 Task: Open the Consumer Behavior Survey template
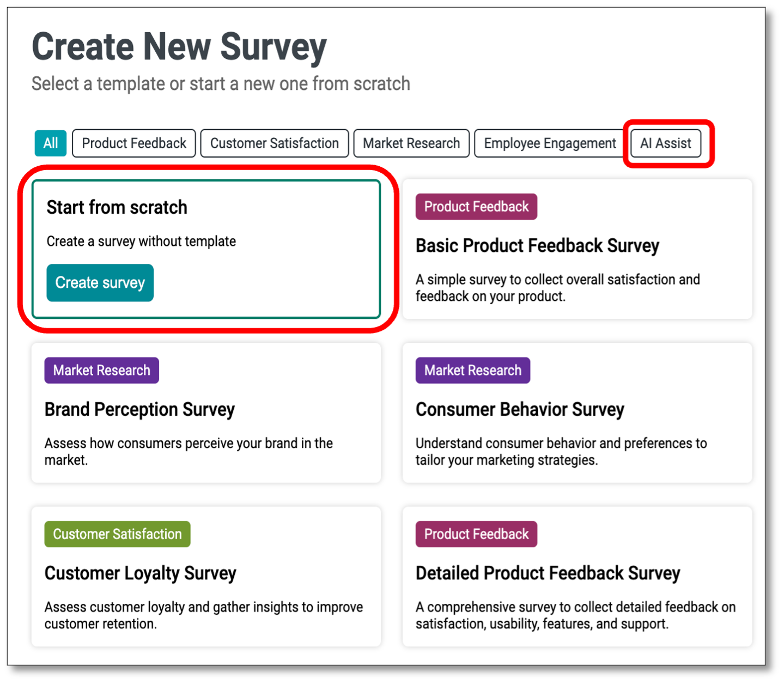click(577, 413)
